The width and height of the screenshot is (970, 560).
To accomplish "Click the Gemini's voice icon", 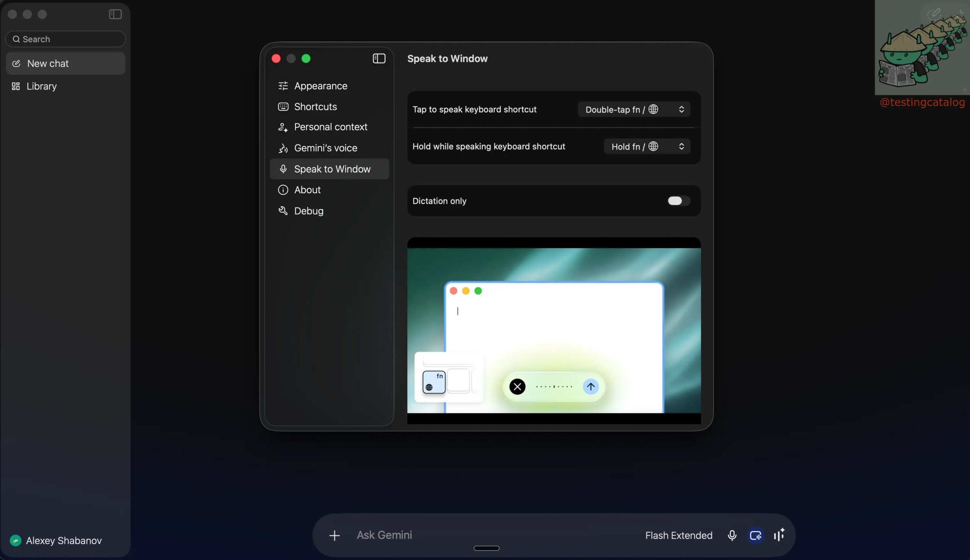I will click(x=283, y=148).
